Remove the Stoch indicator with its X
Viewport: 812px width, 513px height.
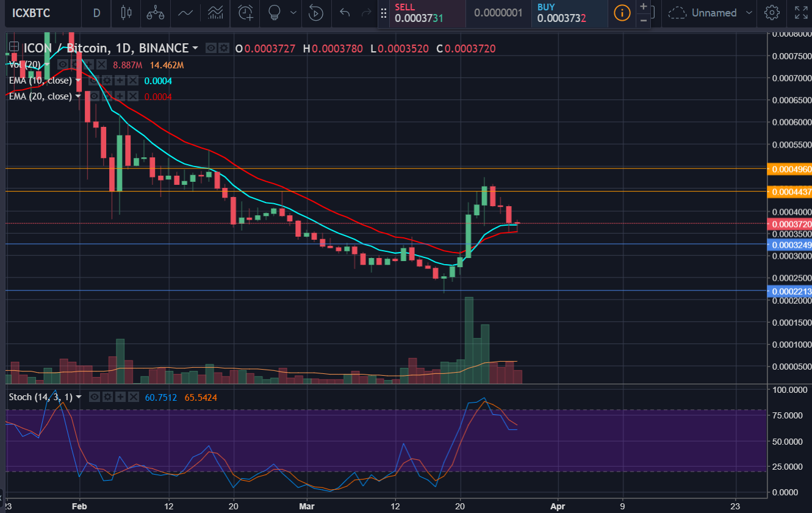(x=134, y=397)
